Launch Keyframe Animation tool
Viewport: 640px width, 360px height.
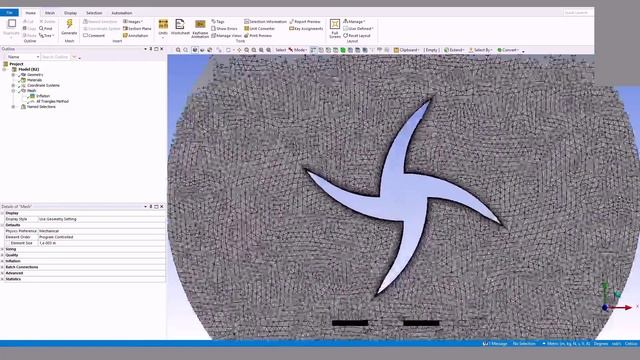point(200,28)
